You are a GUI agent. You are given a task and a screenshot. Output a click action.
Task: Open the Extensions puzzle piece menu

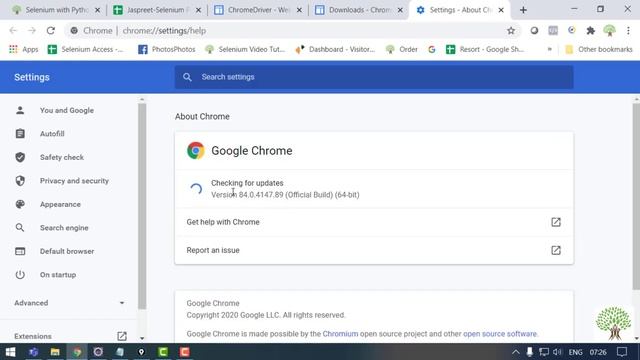(x=591, y=31)
